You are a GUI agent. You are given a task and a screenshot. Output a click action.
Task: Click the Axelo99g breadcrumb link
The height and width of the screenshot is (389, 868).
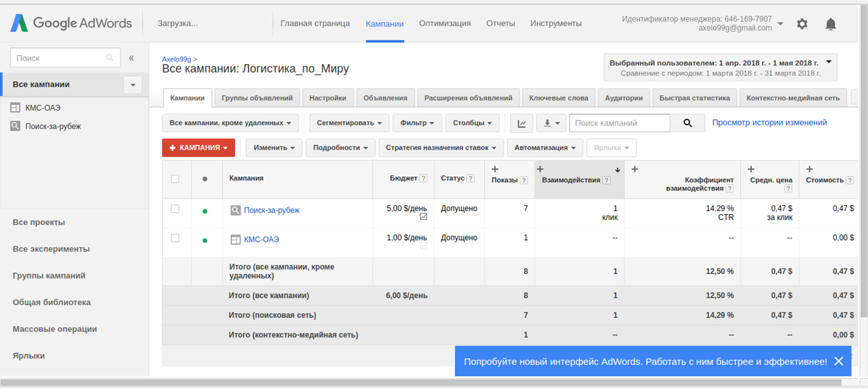[x=176, y=59]
